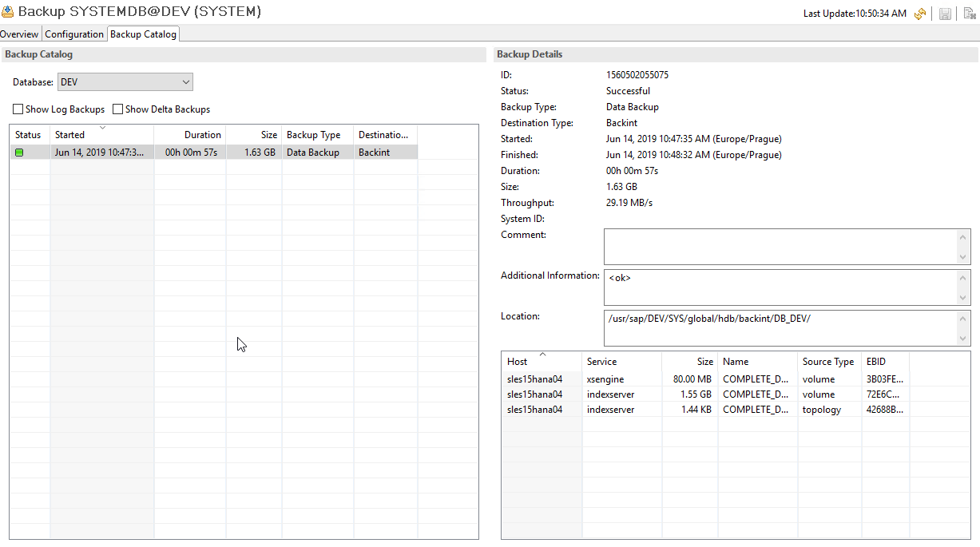Image resolution: width=980 pixels, height=547 pixels.
Task: Switch to the Overview tab
Action: pyautogui.click(x=19, y=34)
